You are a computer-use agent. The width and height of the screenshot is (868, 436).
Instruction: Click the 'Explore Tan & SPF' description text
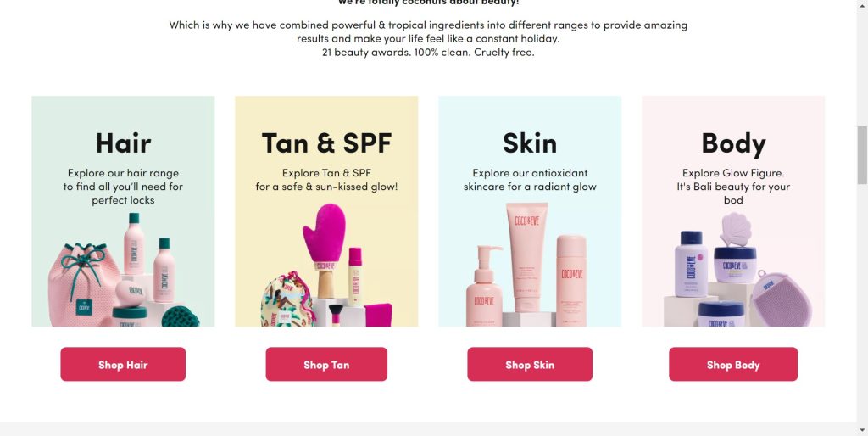[x=326, y=180]
